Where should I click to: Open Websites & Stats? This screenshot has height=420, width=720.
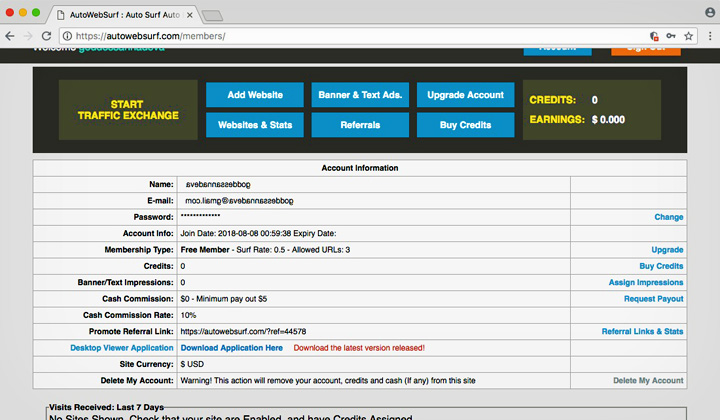click(x=255, y=125)
